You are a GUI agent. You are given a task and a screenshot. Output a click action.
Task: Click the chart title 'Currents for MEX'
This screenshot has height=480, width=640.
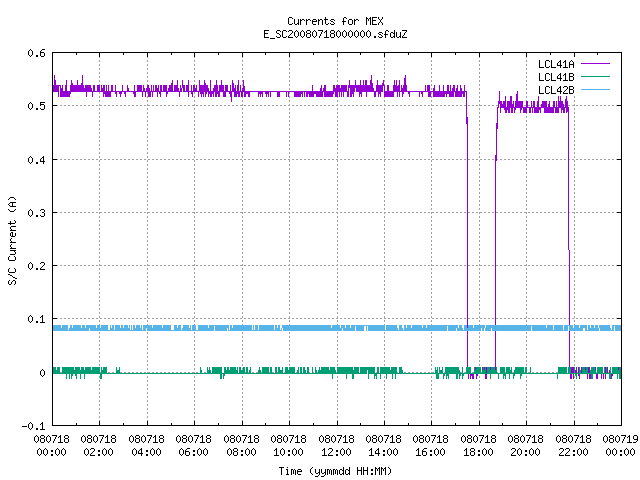[335, 21]
